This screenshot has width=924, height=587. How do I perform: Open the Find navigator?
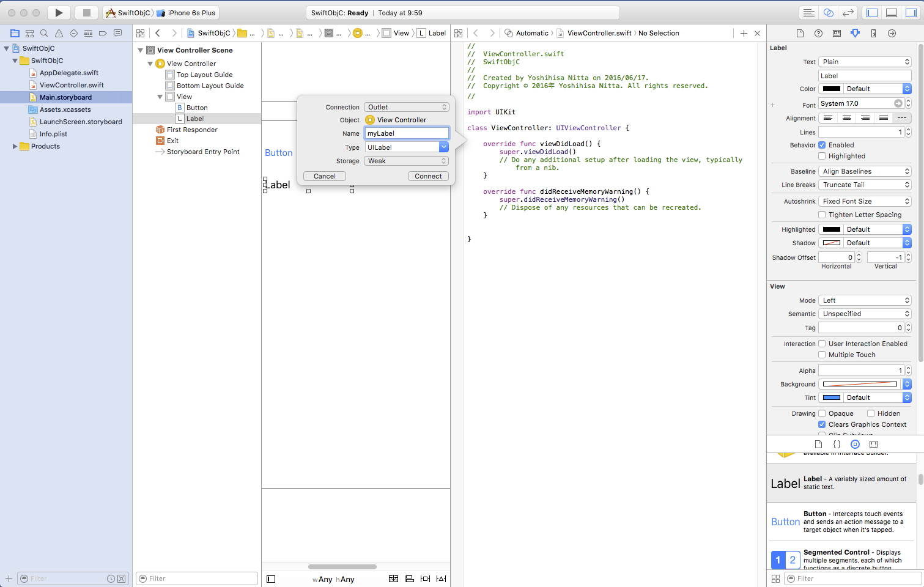[x=44, y=33]
